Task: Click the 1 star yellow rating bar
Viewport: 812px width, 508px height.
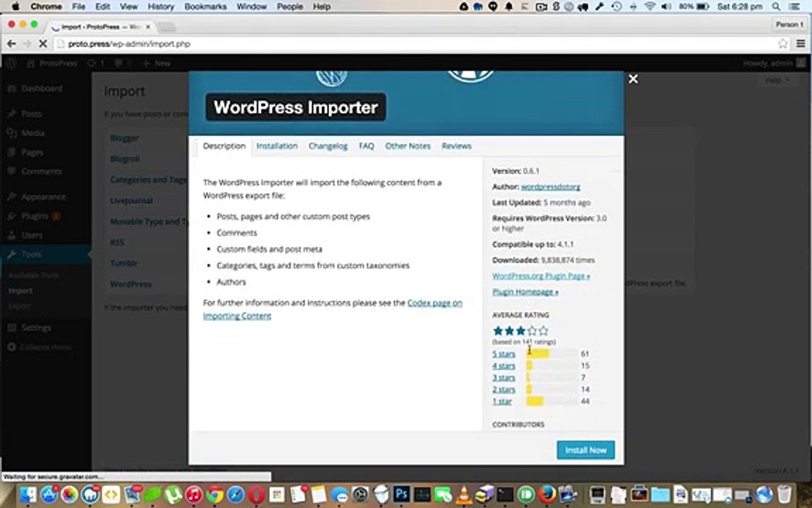Action: point(534,401)
